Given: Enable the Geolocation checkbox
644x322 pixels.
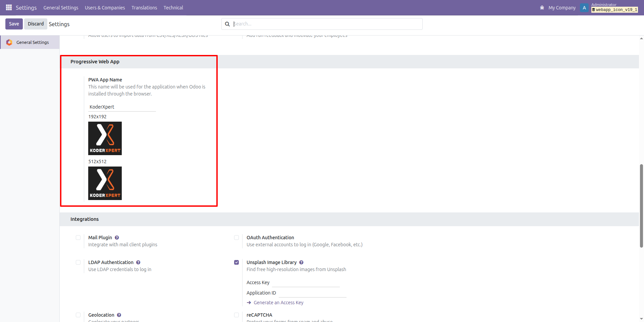Looking at the screenshot, I should (x=78, y=315).
